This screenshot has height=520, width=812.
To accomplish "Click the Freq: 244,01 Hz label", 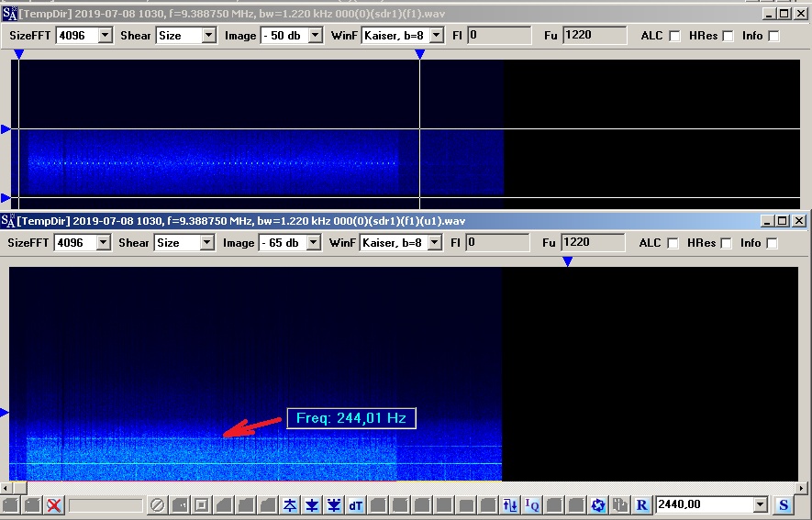I will pos(351,418).
